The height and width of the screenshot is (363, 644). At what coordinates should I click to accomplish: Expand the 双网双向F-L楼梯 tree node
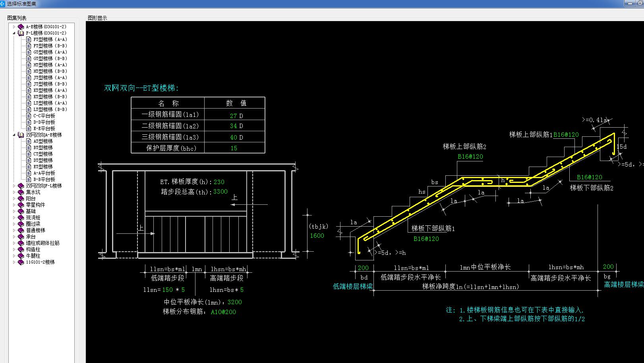pyautogui.click(x=14, y=186)
